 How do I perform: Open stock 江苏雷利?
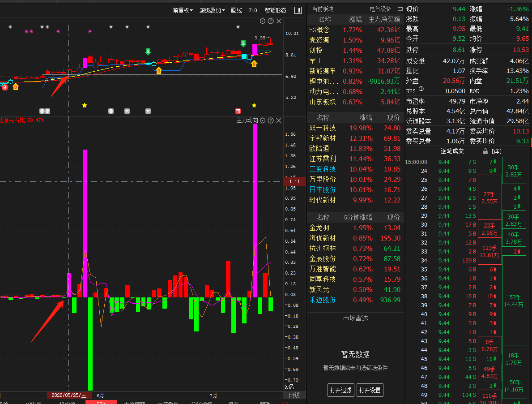(x=355, y=159)
